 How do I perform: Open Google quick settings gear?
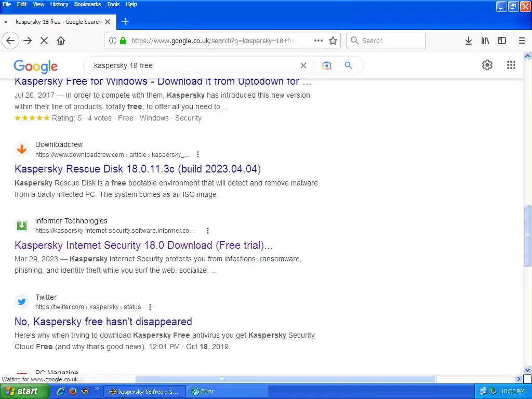click(x=487, y=65)
